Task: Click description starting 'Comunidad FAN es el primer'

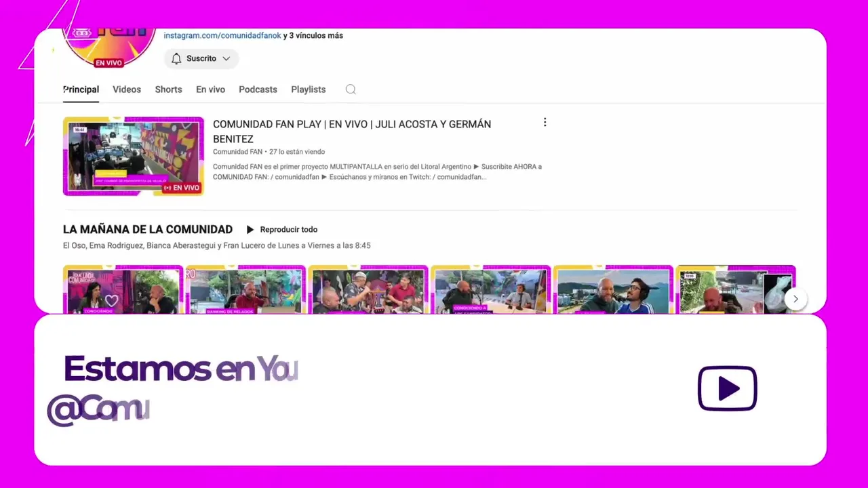Action: (377, 171)
